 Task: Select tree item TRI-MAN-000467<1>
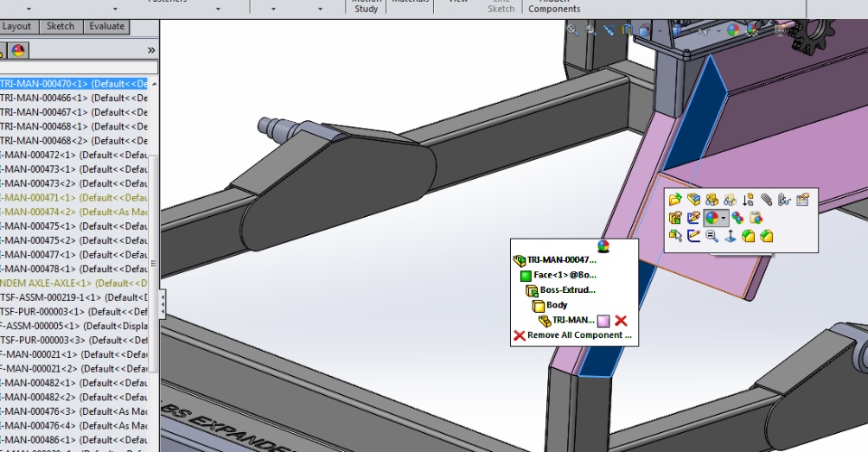coord(73,112)
